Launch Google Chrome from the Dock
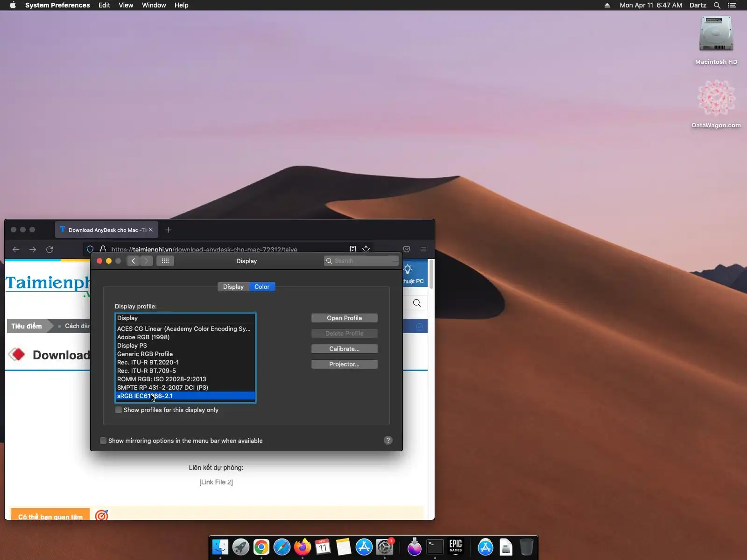The width and height of the screenshot is (747, 560). click(x=261, y=547)
